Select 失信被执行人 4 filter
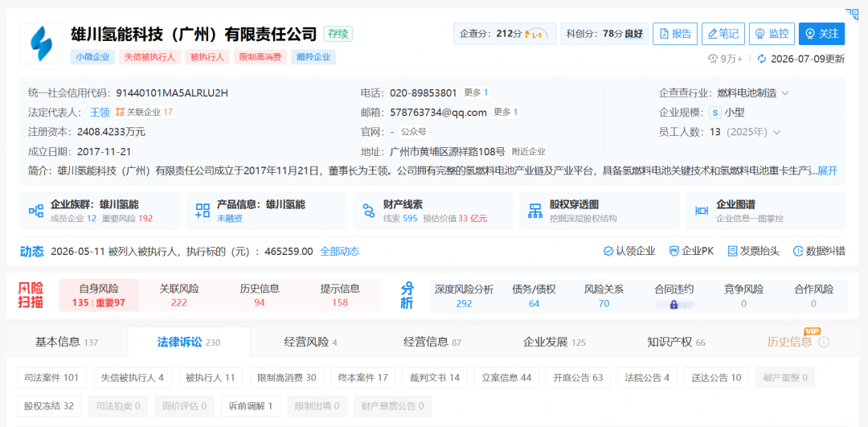Screen dimensions: 868x427 point(133,378)
